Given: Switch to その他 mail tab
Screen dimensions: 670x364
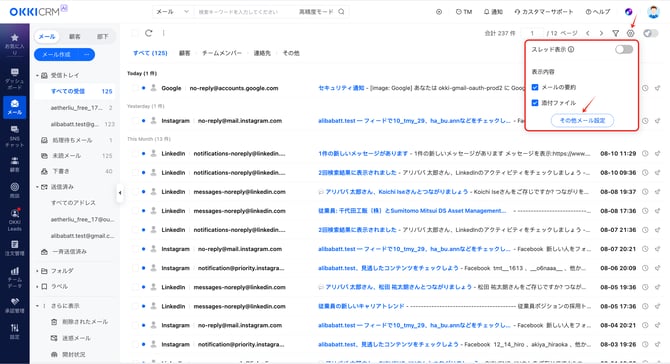Looking at the screenshot, I should coord(291,53).
